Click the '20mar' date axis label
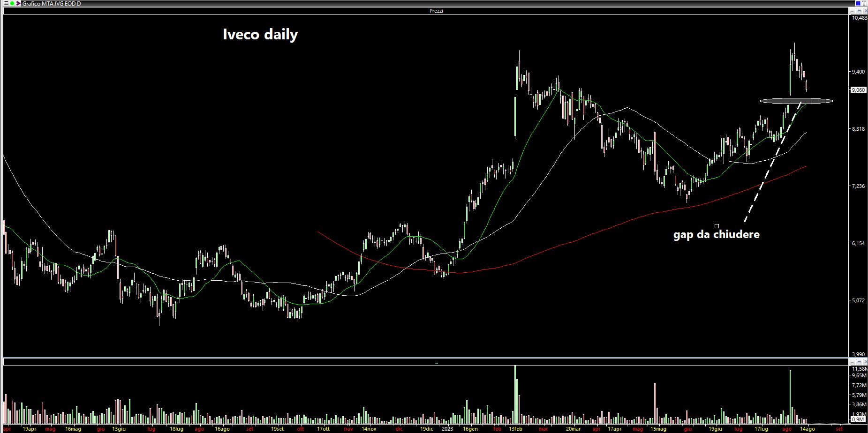Screen dimensions: 868x433 pyautogui.click(x=573, y=429)
